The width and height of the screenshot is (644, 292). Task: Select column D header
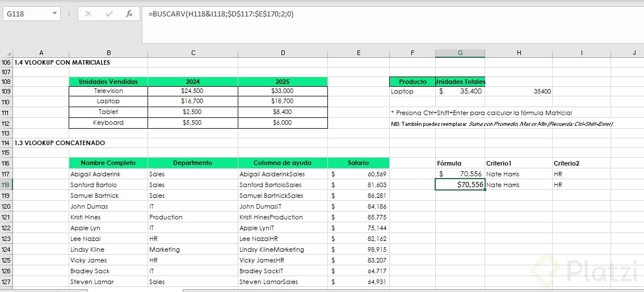pyautogui.click(x=283, y=53)
